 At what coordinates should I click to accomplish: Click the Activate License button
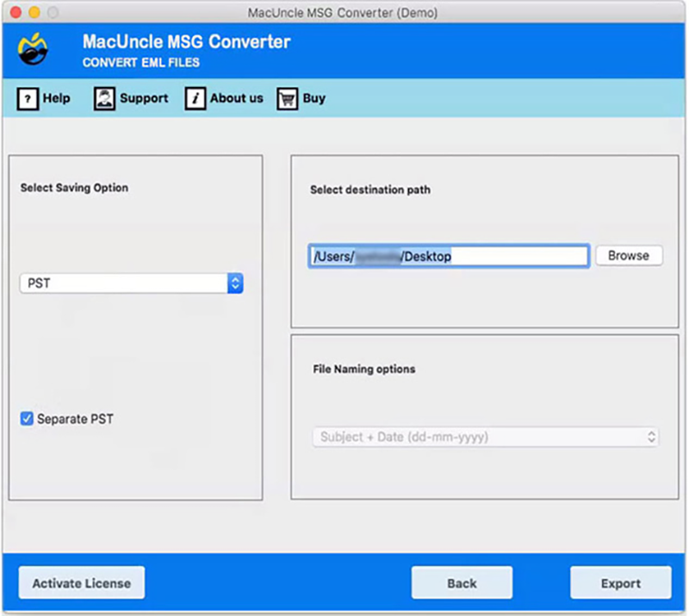82,583
